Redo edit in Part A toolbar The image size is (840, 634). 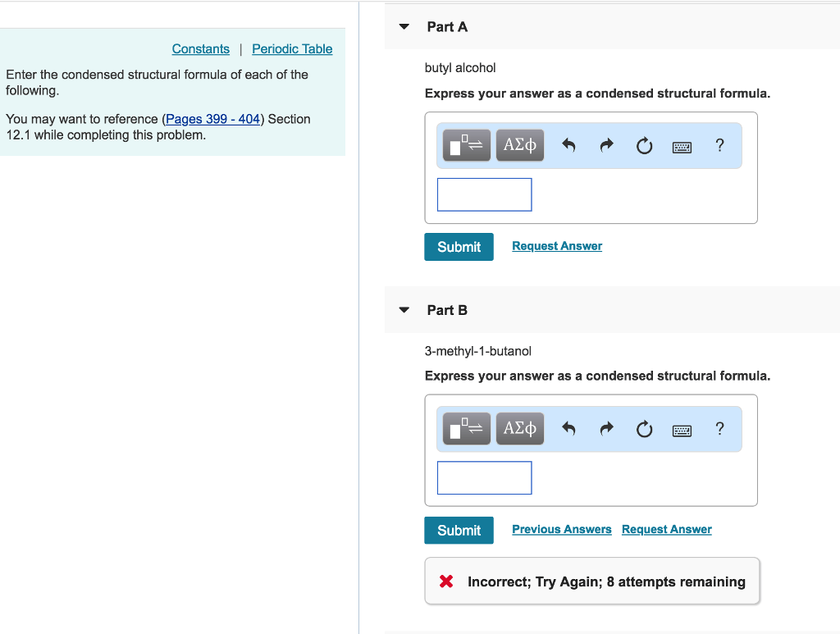pos(606,145)
